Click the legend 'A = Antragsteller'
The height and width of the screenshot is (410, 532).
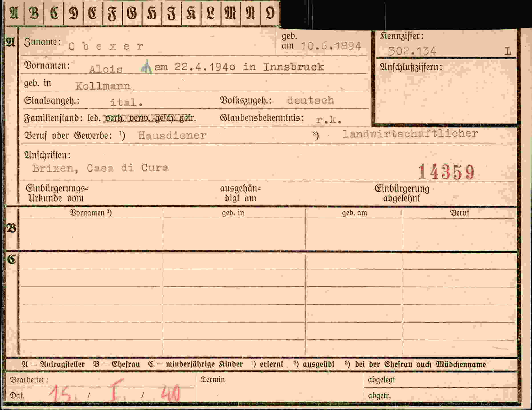pyautogui.click(x=53, y=364)
